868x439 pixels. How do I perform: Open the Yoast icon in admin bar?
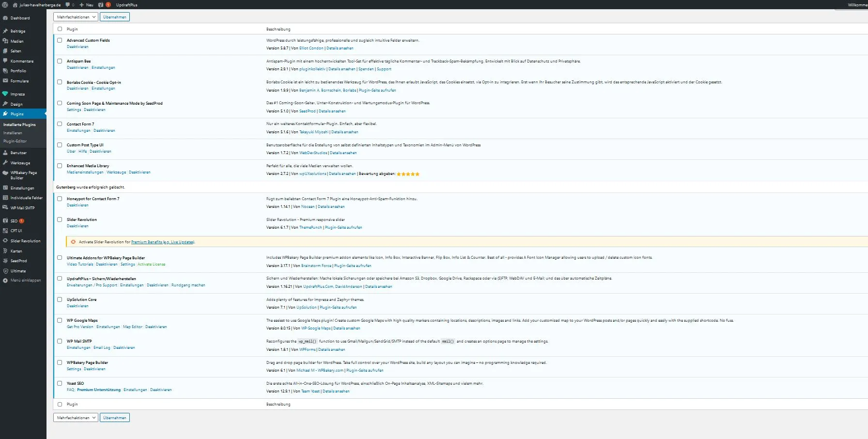coord(101,4)
